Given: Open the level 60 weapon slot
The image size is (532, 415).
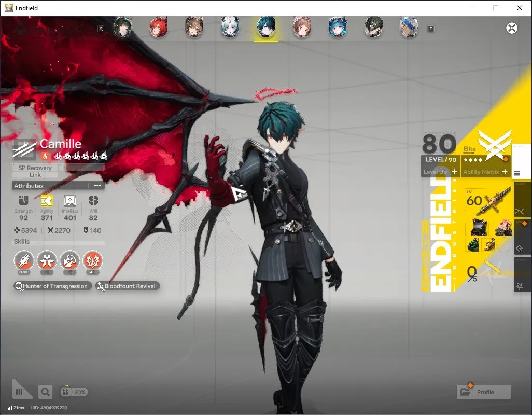Looking at the screenshot, I should 488,201.
